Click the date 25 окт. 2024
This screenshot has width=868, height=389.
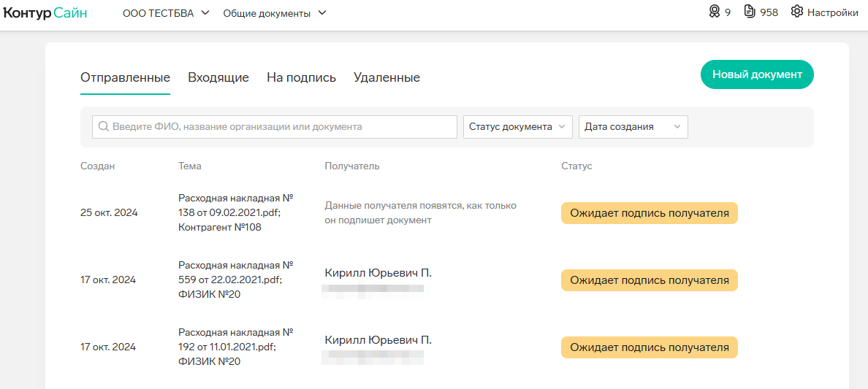pyautogui.click(x=109, y=213)
